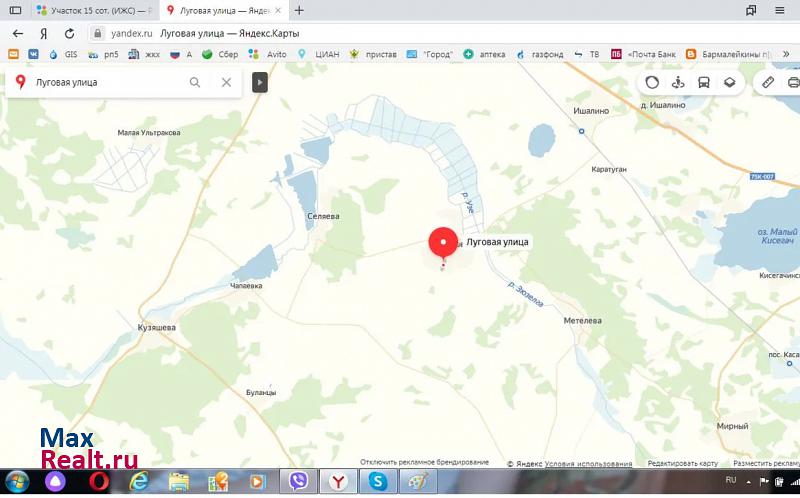
Task: Open the panoramas street view icon
Action: [678, 82]
